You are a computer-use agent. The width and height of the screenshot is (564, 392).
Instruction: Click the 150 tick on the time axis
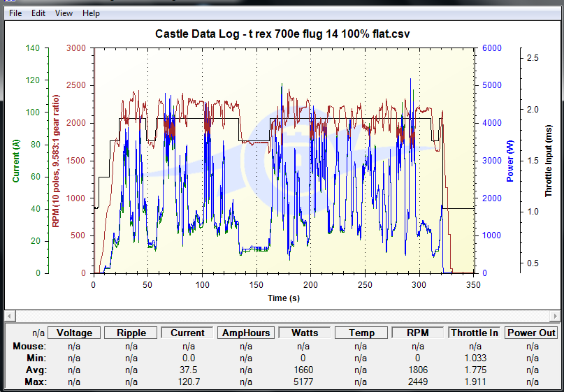256,285
